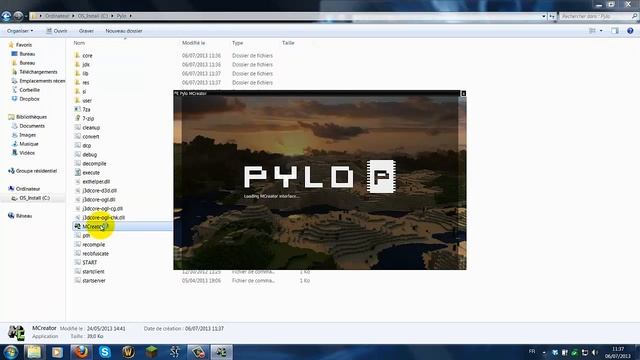Click the Forward navigation arrow
The width and height of the screenshot is (640, 360).
pyautogui.click(x=18, y=16)
